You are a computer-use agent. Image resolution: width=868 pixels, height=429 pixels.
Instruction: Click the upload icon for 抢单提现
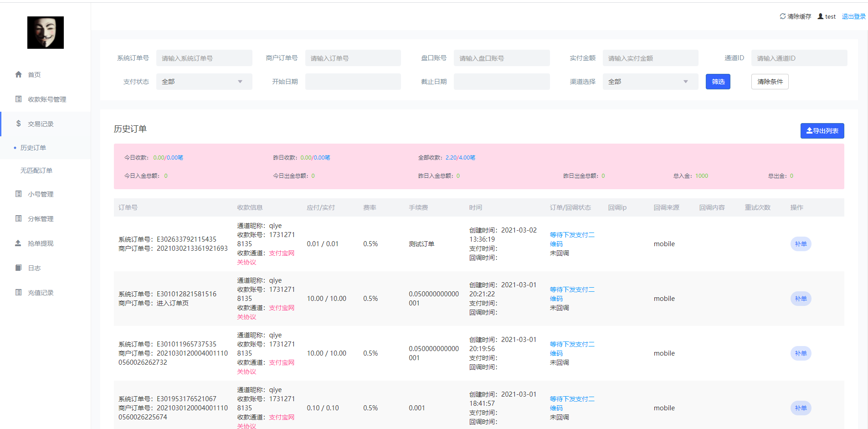point(18,243)
